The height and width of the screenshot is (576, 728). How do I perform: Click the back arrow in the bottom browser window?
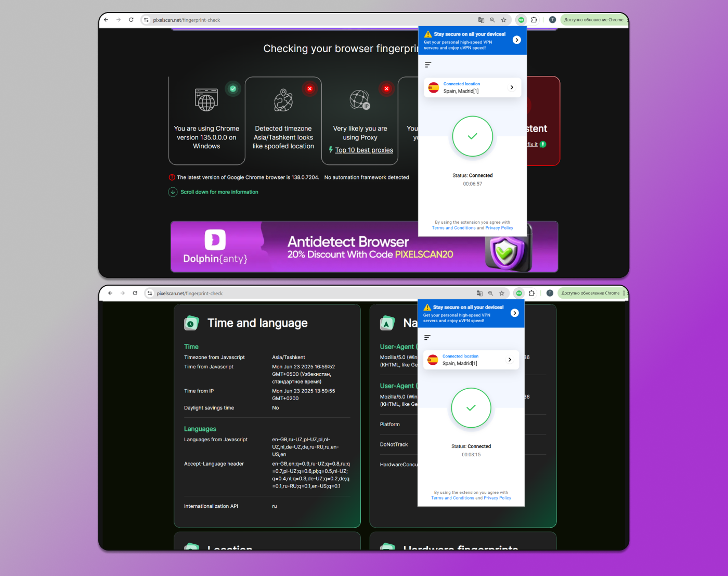click(110, 293)
